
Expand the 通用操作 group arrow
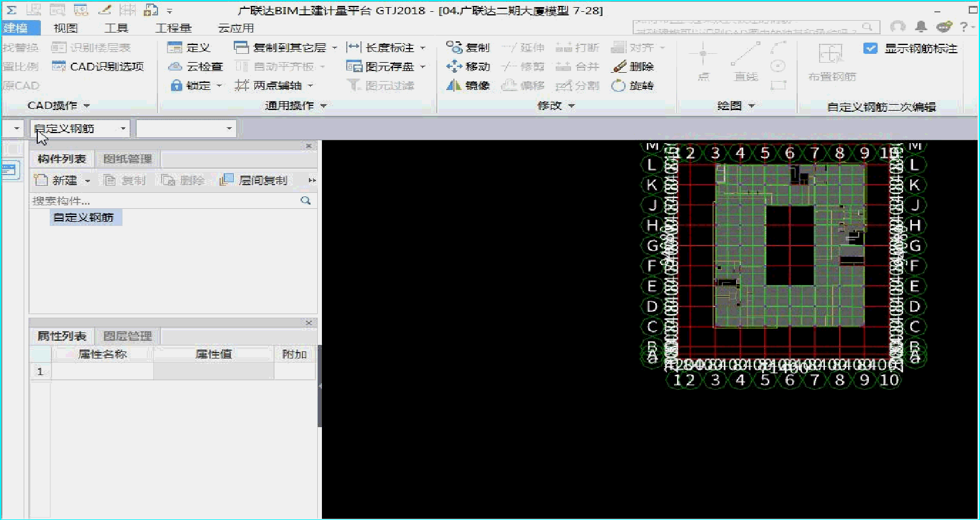(324, 106)
